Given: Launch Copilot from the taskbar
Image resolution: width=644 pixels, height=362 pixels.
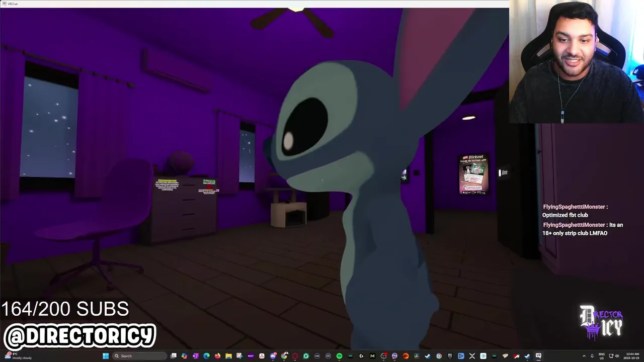Looking at the screenshot, I should [x=184, y=356].
